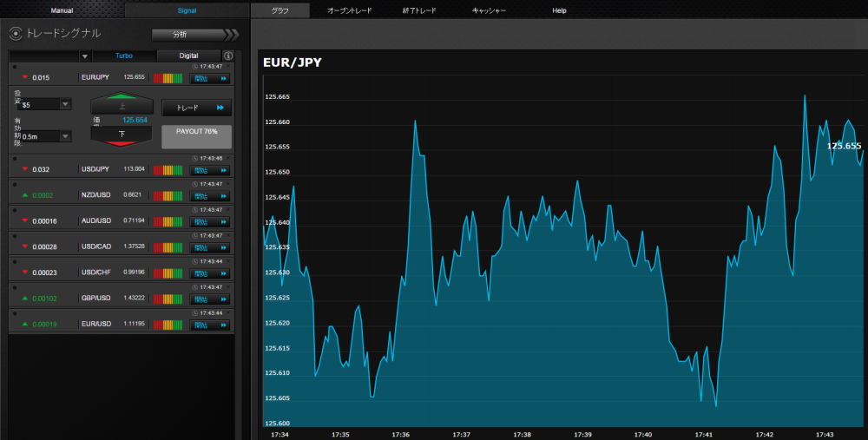
Task: Switch to the Manual tab
Action: pos(62,10)
